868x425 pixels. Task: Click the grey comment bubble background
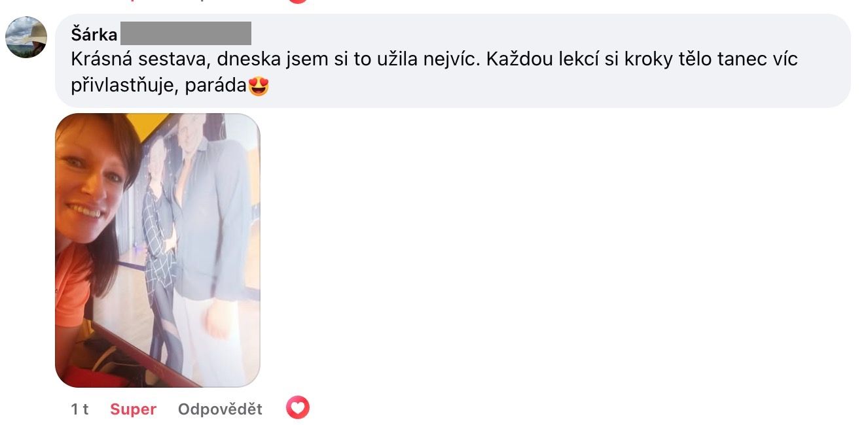pyautogui.click(x=453, y=61)
